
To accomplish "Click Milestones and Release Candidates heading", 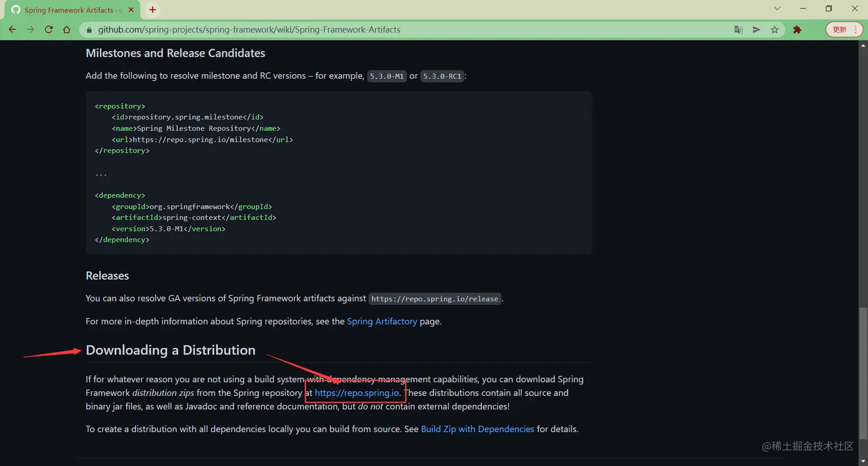I will [175, 53].
